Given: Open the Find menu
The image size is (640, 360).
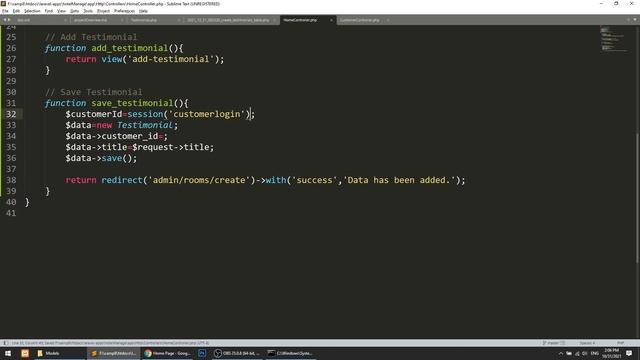Looking at the screenshot, I should pos(49,11).
